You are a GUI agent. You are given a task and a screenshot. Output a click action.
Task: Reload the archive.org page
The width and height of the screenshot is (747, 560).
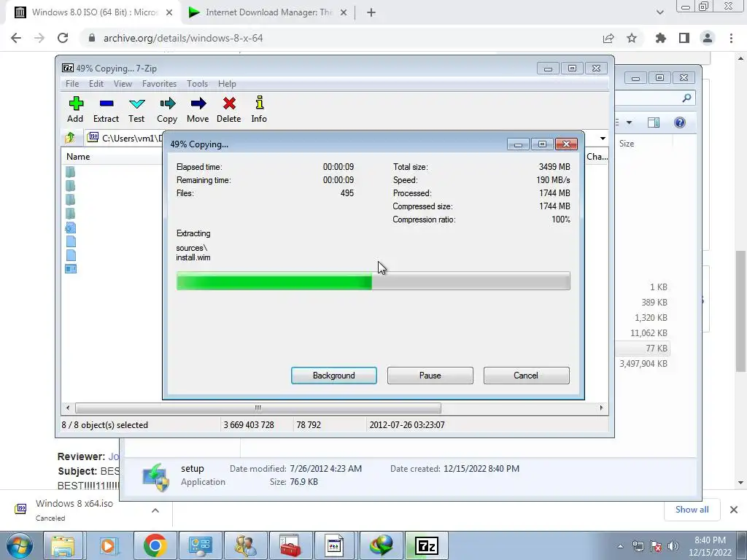click(x=63, y=38)
